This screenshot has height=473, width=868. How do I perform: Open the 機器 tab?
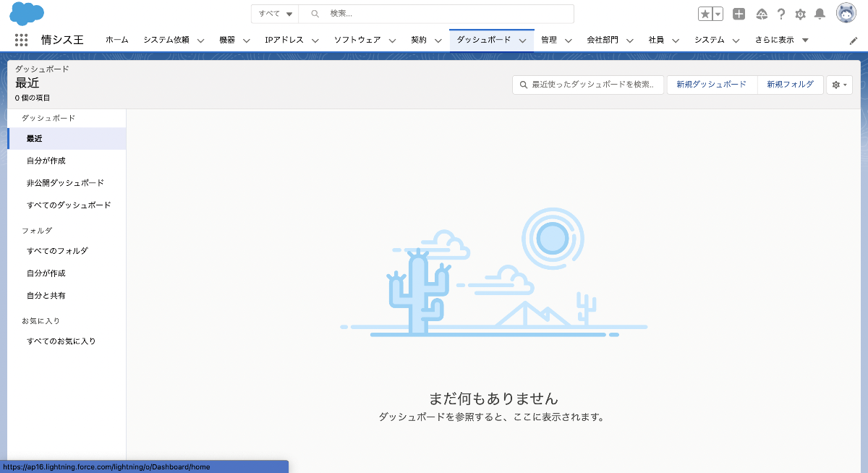click(x=227, y=41)
